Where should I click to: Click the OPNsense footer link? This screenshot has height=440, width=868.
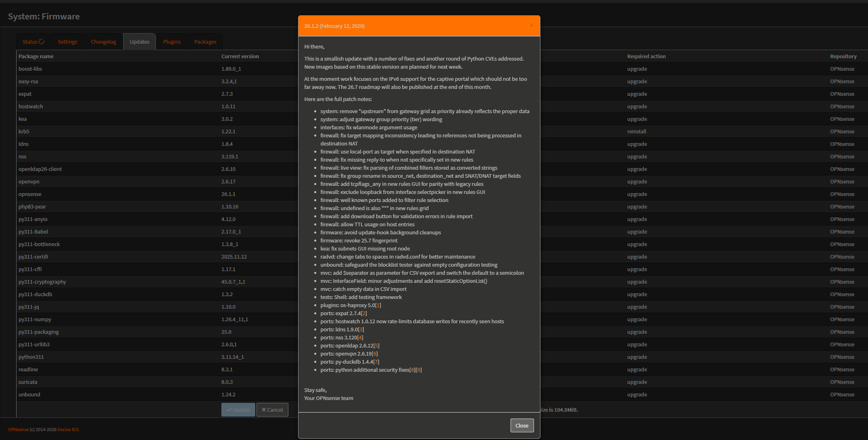tap(18, 429)
